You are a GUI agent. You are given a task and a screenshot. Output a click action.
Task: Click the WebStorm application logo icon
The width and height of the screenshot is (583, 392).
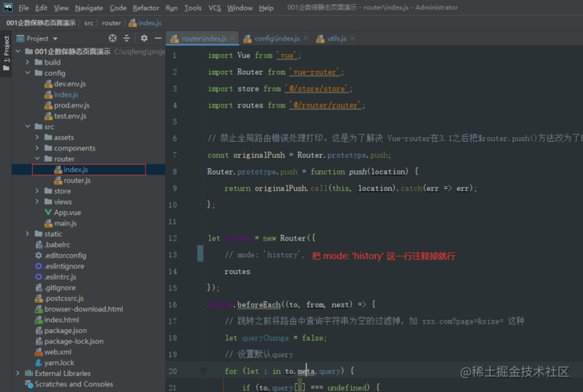point(7,7)
